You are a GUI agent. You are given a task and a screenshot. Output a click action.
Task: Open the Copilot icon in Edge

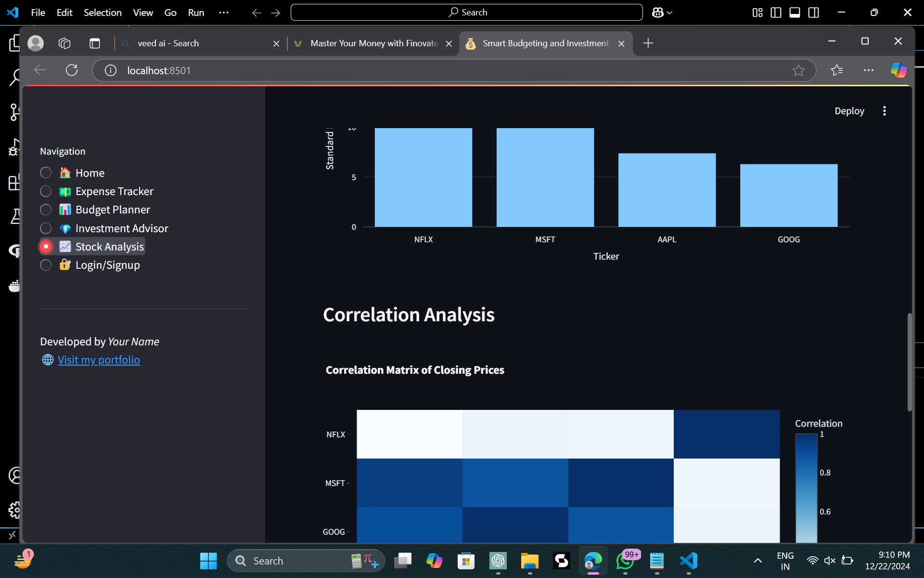tap(898, 70)
